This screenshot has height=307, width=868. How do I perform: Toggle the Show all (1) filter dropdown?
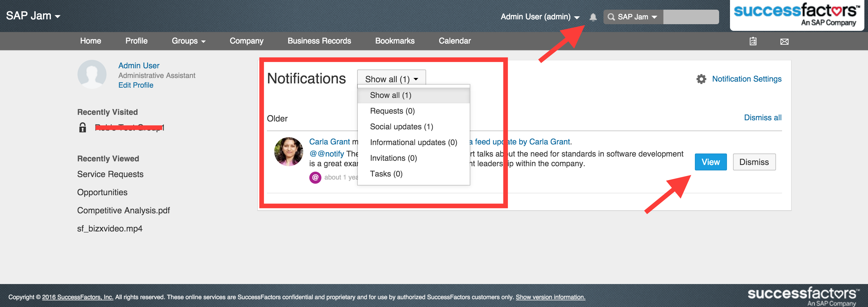(x=392, y=79)
